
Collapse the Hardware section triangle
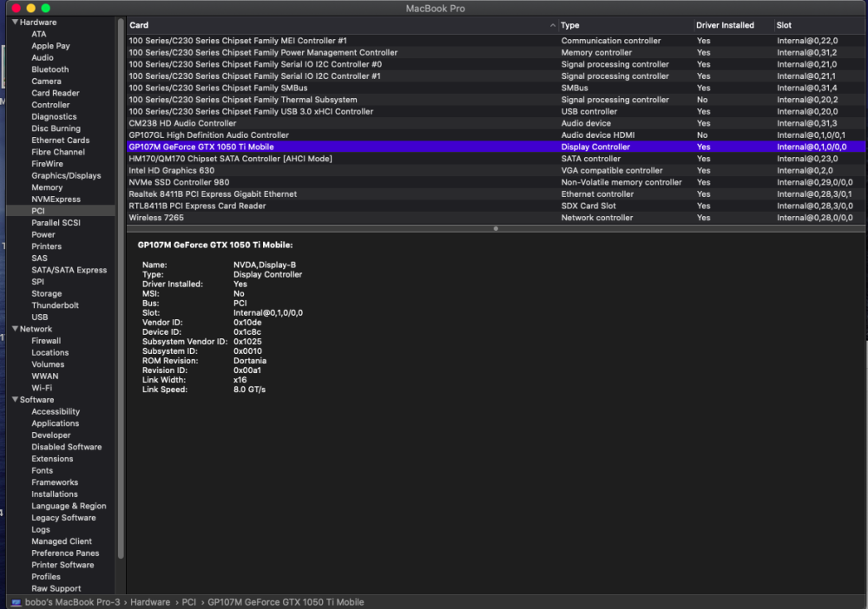[x=15, y=23]
